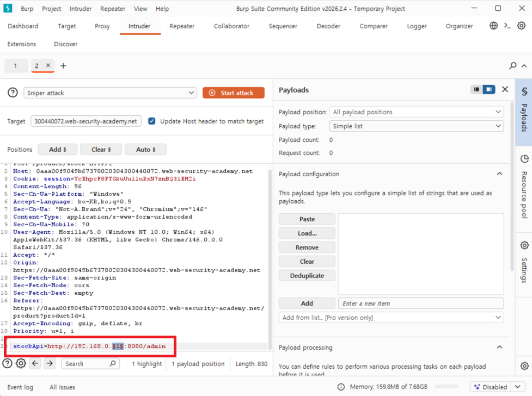
Task: Focus the Target host input field
Action: tap(86, 121)
